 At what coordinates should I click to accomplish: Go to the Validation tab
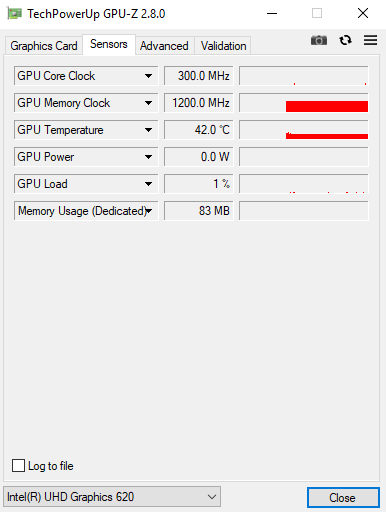pyautogui.click(x=223, y=46)
